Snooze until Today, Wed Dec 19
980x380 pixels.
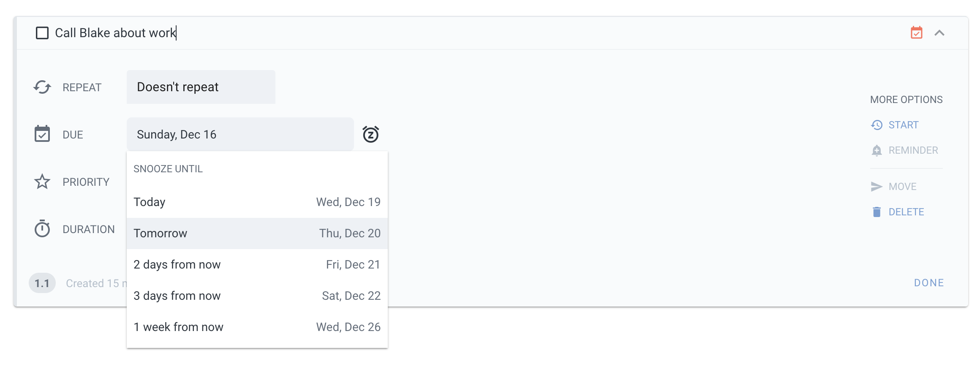257,202
